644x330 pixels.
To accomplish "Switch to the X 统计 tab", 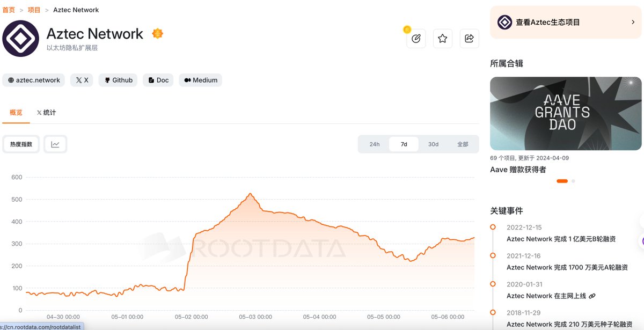I will [46, 113].
